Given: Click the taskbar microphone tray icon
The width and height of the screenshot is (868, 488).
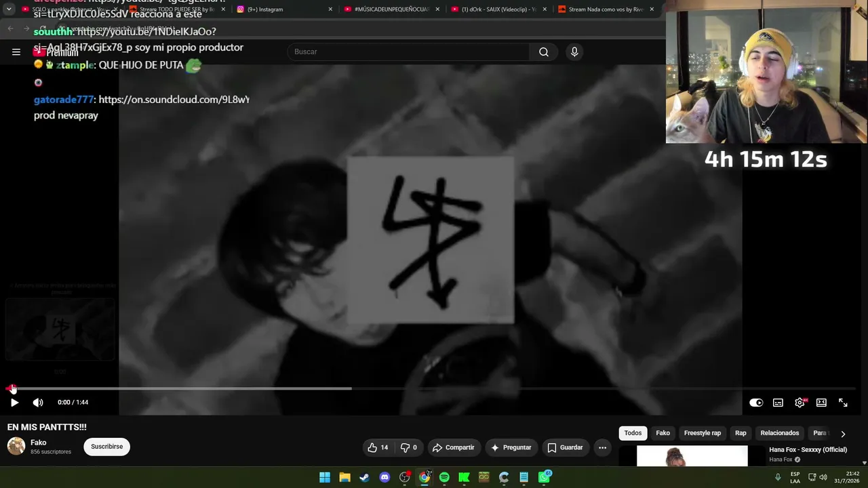Looking at the screenshot, I should (778, 477).
